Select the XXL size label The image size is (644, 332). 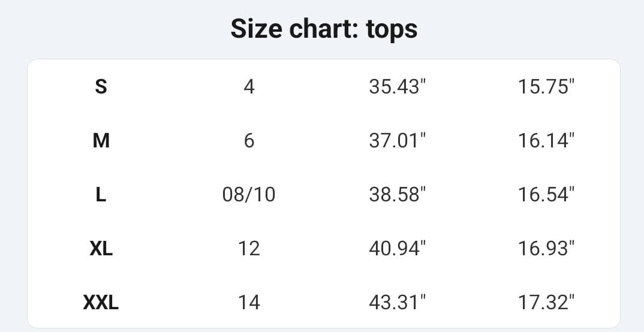pos(101,303)
